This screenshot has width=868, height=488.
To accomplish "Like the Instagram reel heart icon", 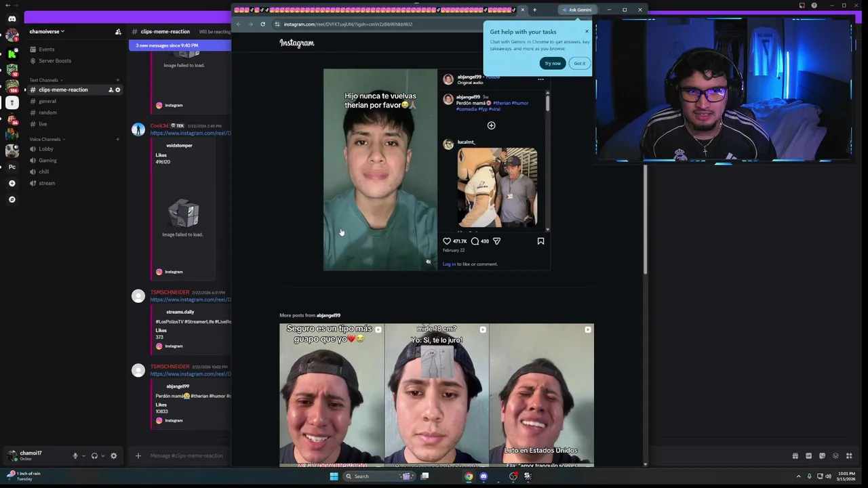I will point(447,241).
